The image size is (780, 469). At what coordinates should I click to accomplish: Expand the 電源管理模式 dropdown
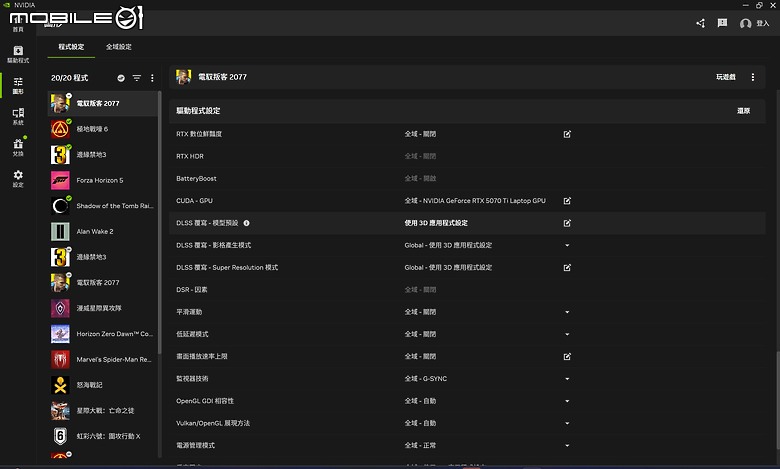[x=567, y=446]
